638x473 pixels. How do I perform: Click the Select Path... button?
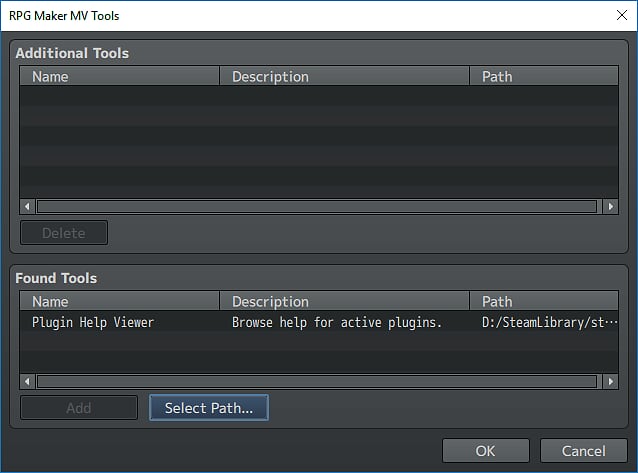tap(209, 407)
